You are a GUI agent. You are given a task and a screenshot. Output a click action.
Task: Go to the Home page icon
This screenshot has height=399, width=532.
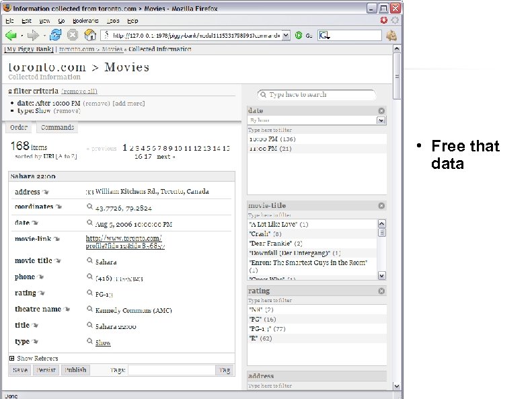click(90, 34)
